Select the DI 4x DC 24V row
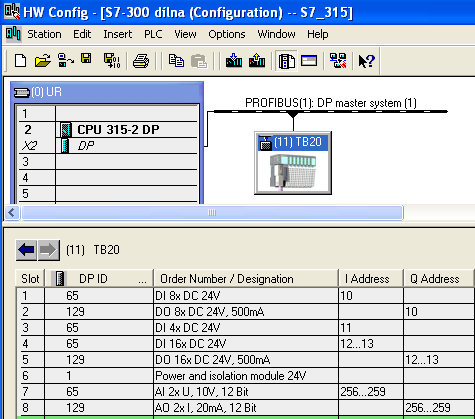 coord(246,328)
